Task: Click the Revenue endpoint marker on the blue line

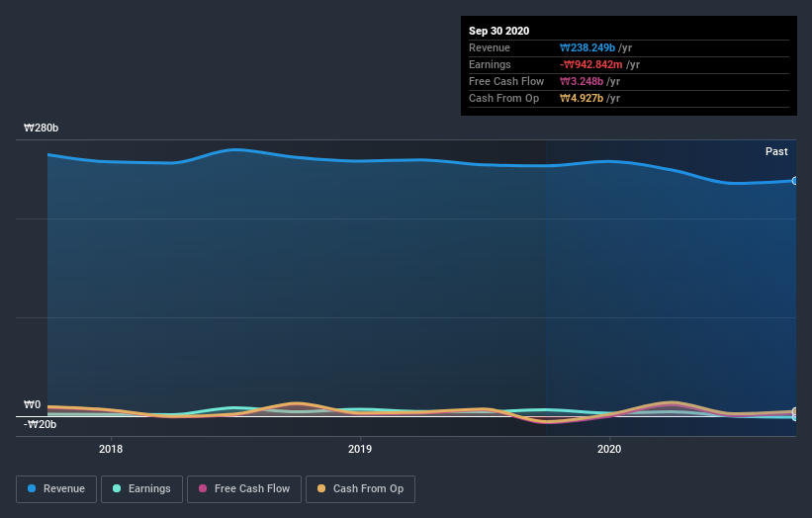Action: coord(795,181)
